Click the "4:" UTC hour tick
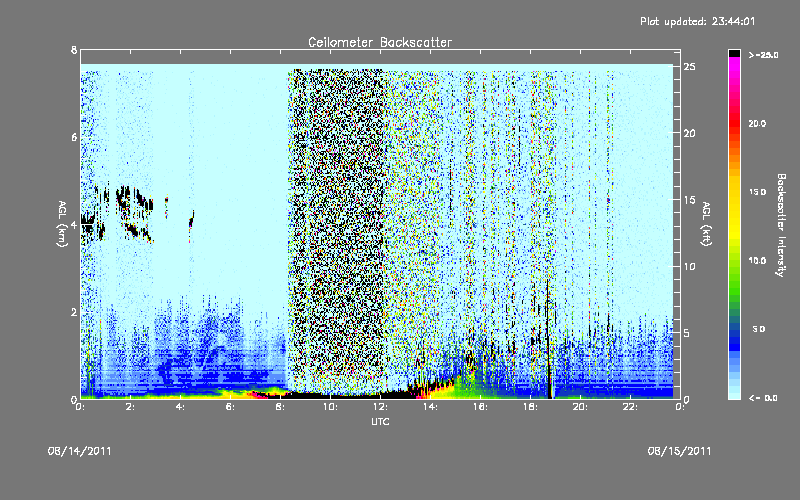The image size is (800, 500). point(180,407)
